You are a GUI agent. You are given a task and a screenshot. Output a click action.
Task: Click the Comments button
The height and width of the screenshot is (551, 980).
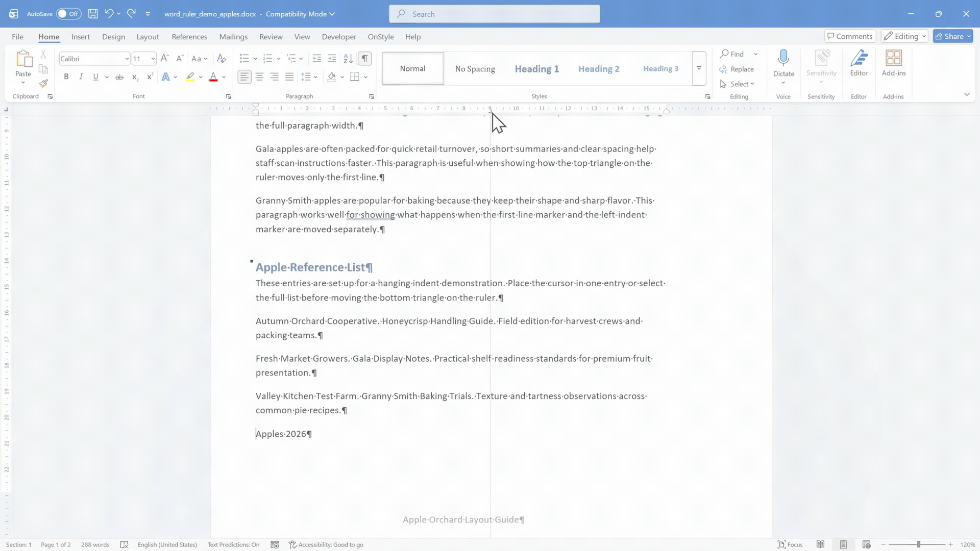pos(850,36)
